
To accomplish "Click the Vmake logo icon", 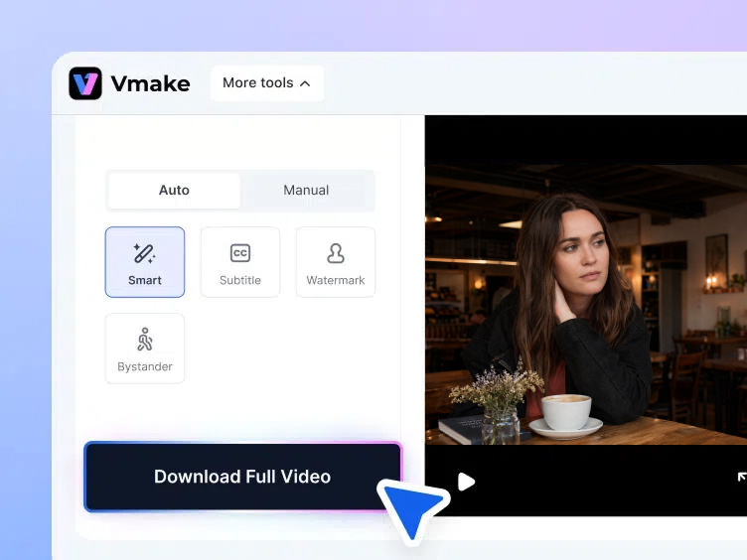I will tap(85, 83).
